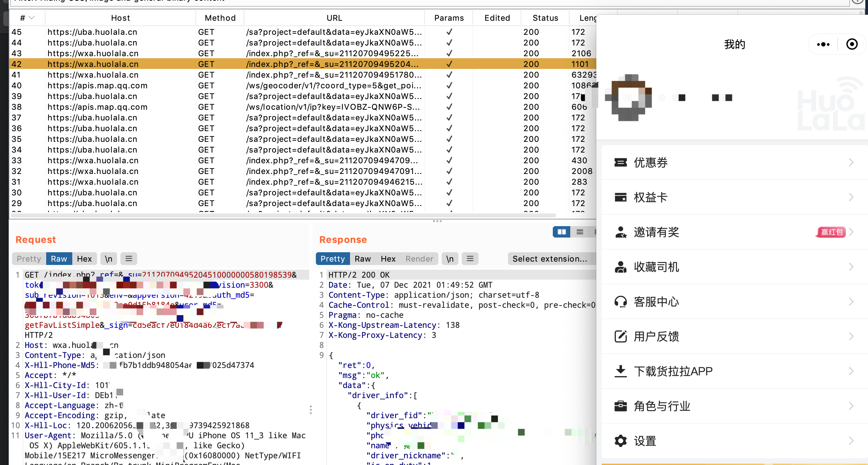Toggle Response non-printable \n characters button
This screenshot has height=465, width=868.
click(x=450, y=259)
